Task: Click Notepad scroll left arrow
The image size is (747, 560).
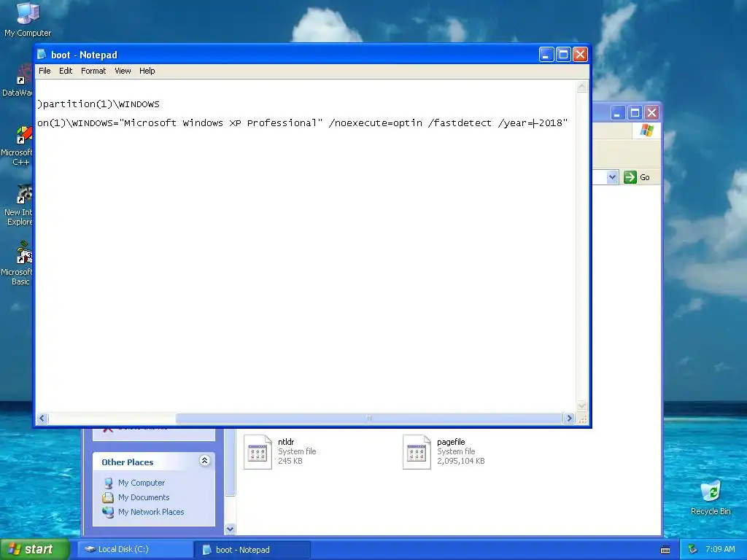Action: [x=42, y=419]
